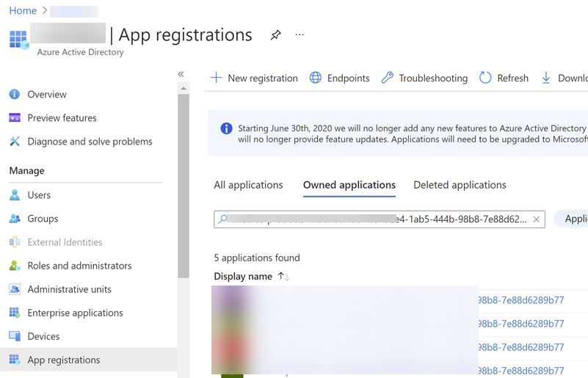Switch to All applications tab
The height and width of the screenshot is (378, 588).
click(248, 185)
